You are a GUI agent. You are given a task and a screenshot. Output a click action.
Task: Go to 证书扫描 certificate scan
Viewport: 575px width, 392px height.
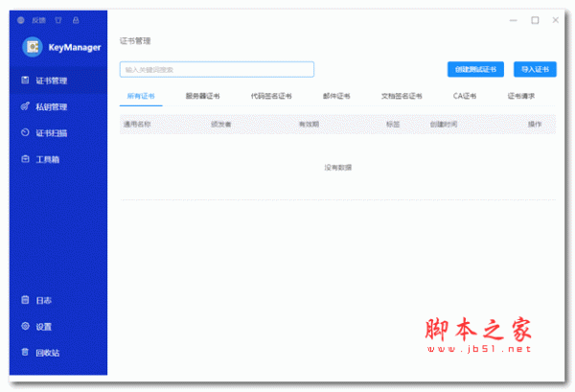(x=50, y=133)
